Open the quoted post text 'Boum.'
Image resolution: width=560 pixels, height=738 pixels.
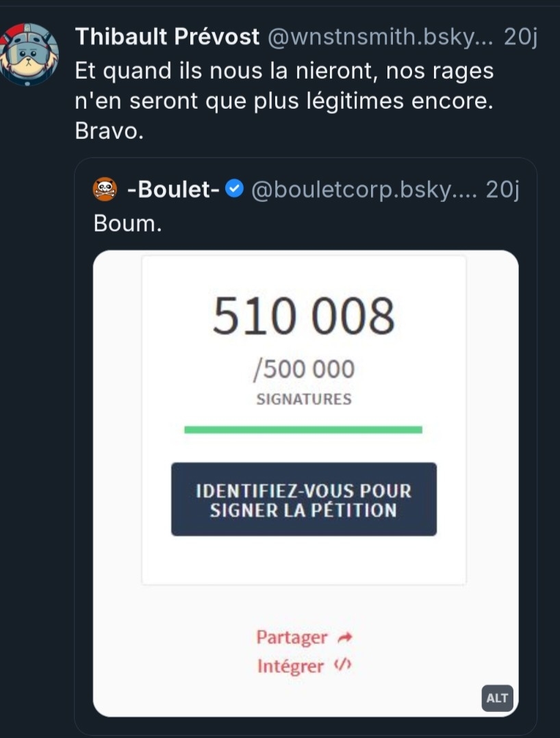[127, 224]
